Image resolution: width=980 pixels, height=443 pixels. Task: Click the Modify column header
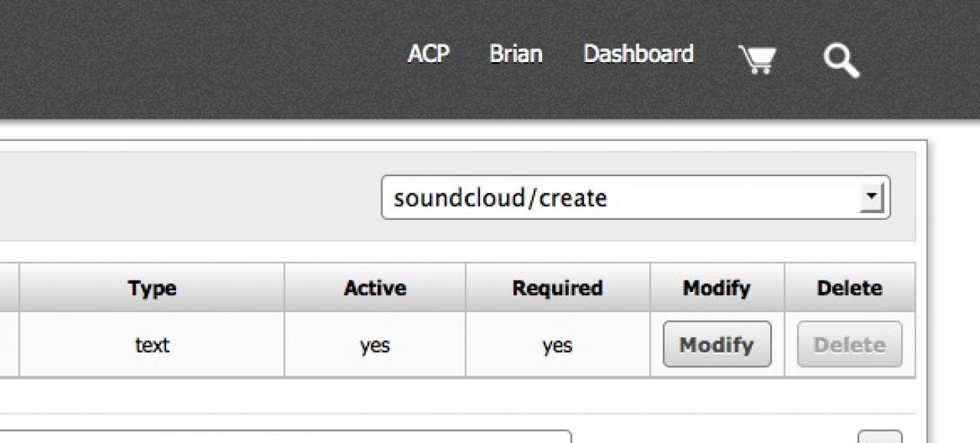coord(717,288)
